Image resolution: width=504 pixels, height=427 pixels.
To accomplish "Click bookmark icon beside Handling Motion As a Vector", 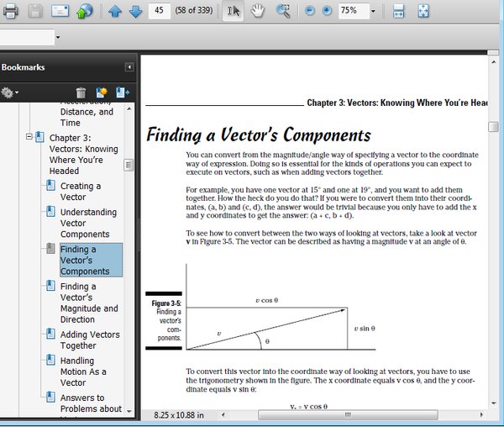I will pos(50,360).
